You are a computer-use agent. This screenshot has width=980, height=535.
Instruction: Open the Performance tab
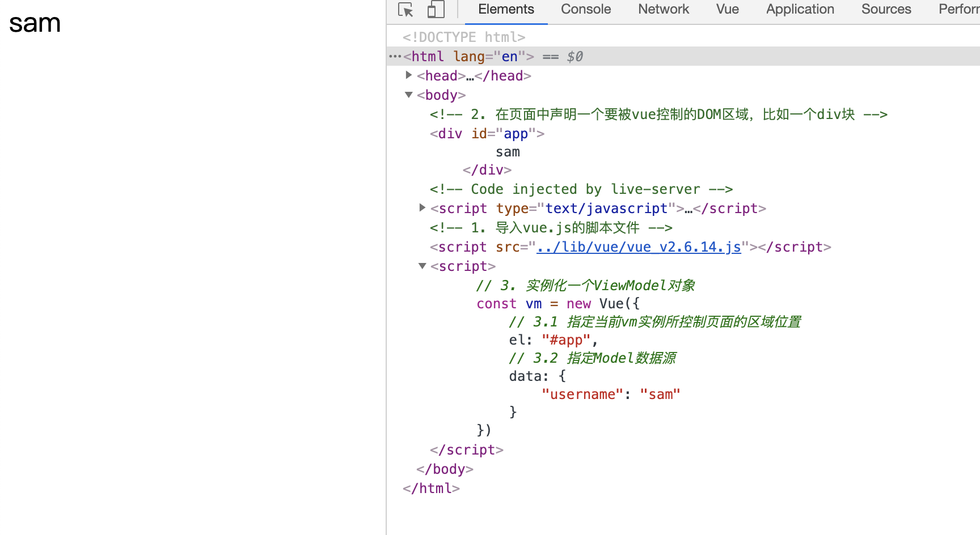tap(959, 10)
